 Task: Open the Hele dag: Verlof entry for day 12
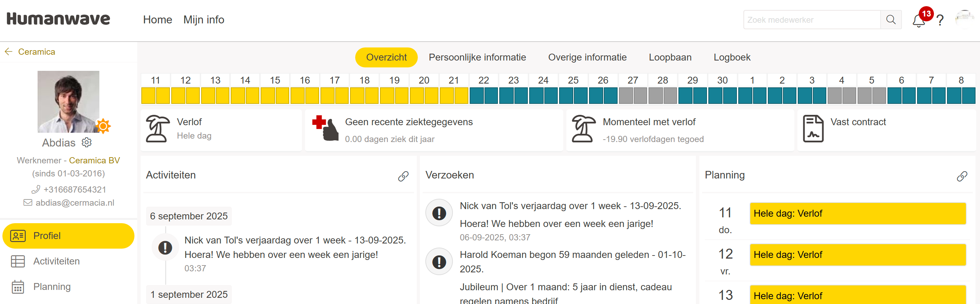(858, 254)
